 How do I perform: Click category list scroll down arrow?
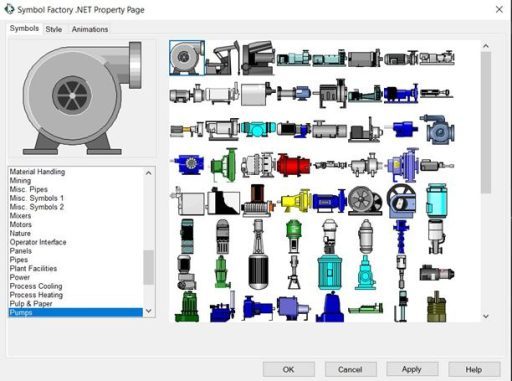tap(149, 311)
